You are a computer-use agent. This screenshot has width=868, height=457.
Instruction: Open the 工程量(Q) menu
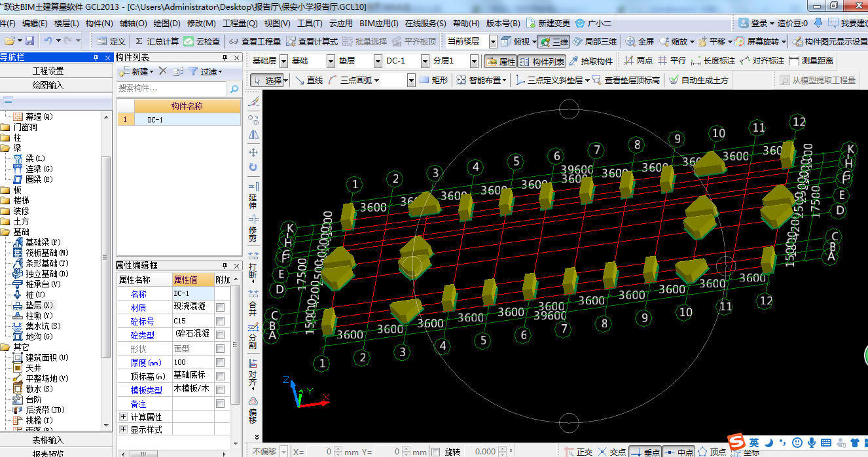click(x=240, y=23)
